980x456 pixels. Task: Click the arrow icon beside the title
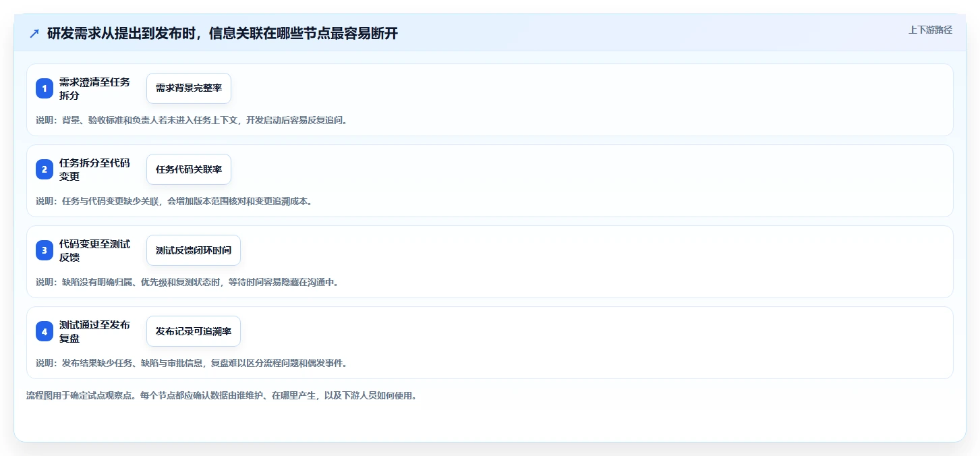(x=34, y=34)
